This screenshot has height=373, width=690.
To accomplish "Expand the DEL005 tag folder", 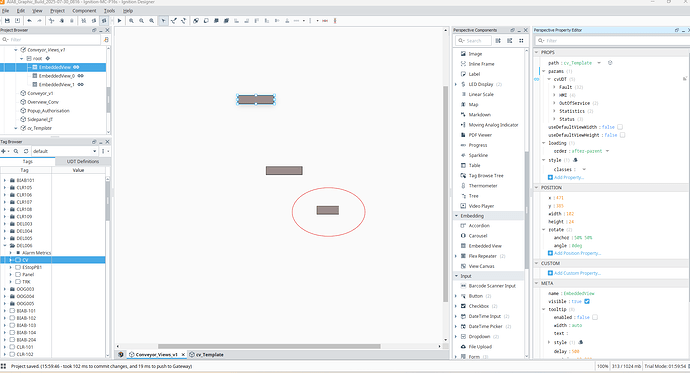I will [x=5, y=238].
